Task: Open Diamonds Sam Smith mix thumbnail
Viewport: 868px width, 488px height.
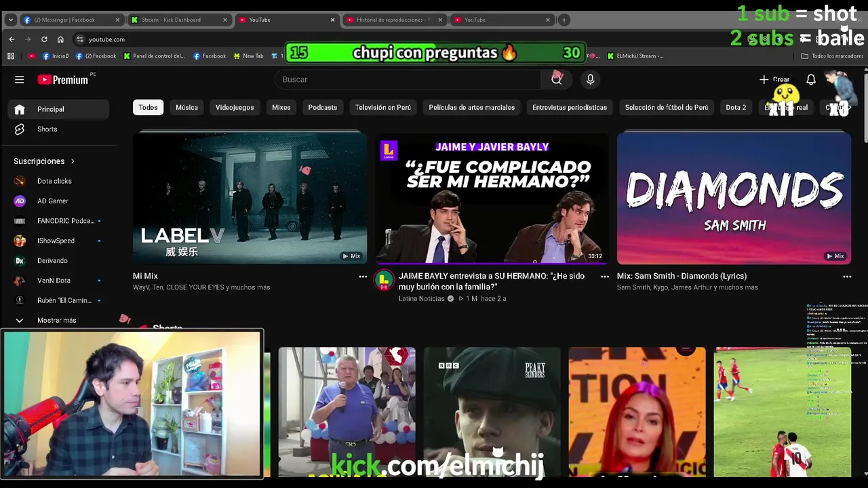Action: (x=734, y=198)
